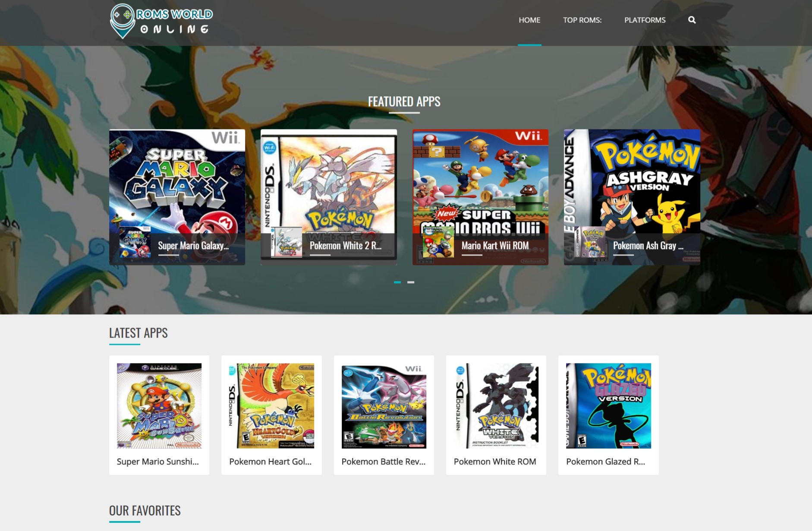The height and width of the screenshot is (531, 812).
Task: Click the OUR FAVORITES heading
Action: coord(145,511)
